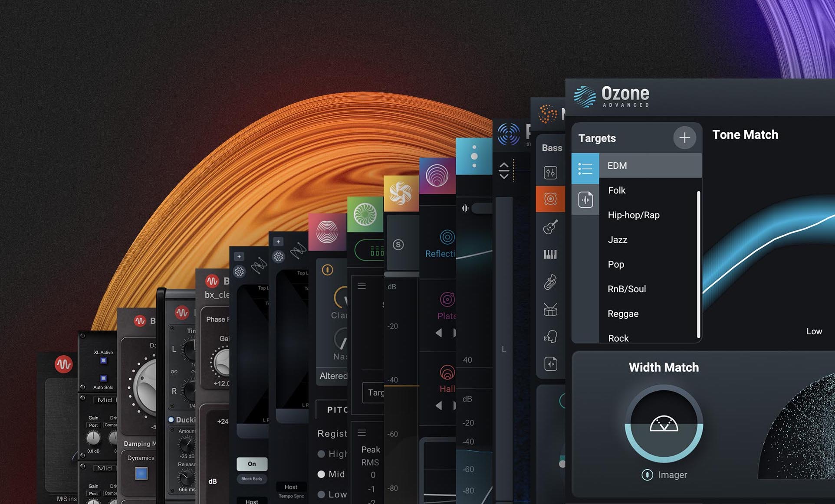Enable the Ducking radio indicator
This screenshot has height=504, width=835.
pos(171,419)
